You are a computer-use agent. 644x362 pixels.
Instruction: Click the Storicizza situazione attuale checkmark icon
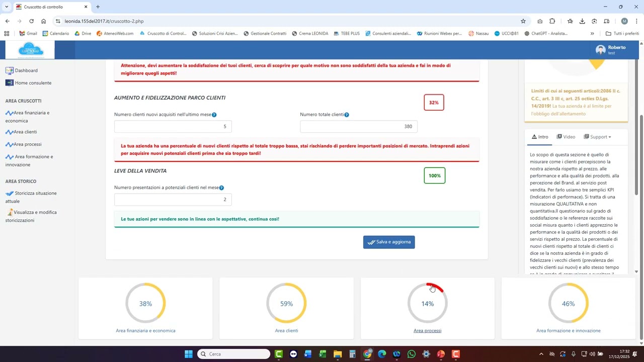click(10, 193)
